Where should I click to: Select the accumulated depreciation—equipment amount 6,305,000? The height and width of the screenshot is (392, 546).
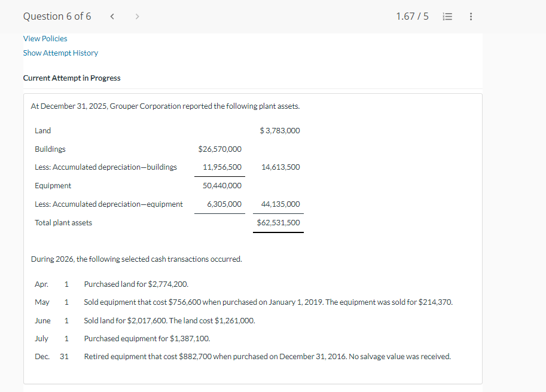point(225,204)
